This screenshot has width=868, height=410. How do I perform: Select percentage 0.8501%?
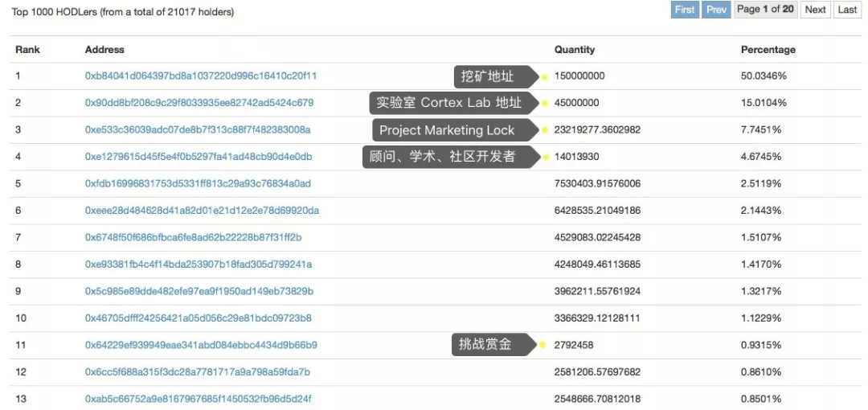761,399
